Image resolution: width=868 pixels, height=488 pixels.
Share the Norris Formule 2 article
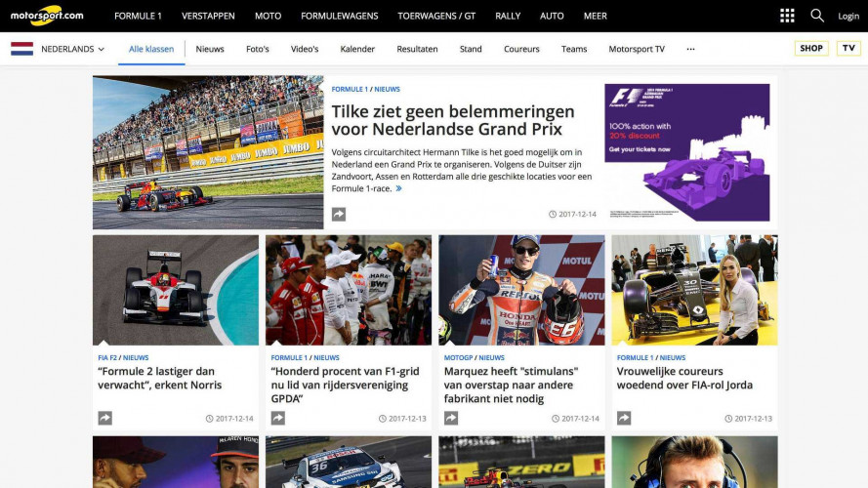coord(105,419)
